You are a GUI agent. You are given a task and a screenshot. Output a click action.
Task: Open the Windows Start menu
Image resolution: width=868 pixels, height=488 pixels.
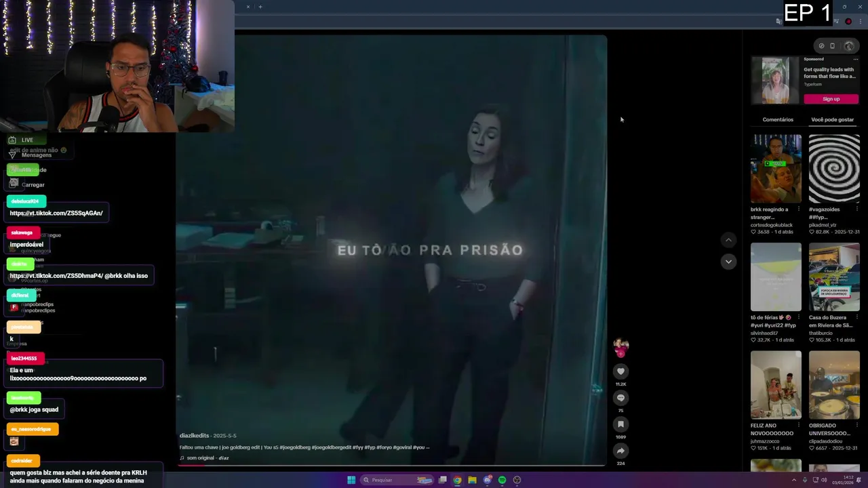point(351,480)
